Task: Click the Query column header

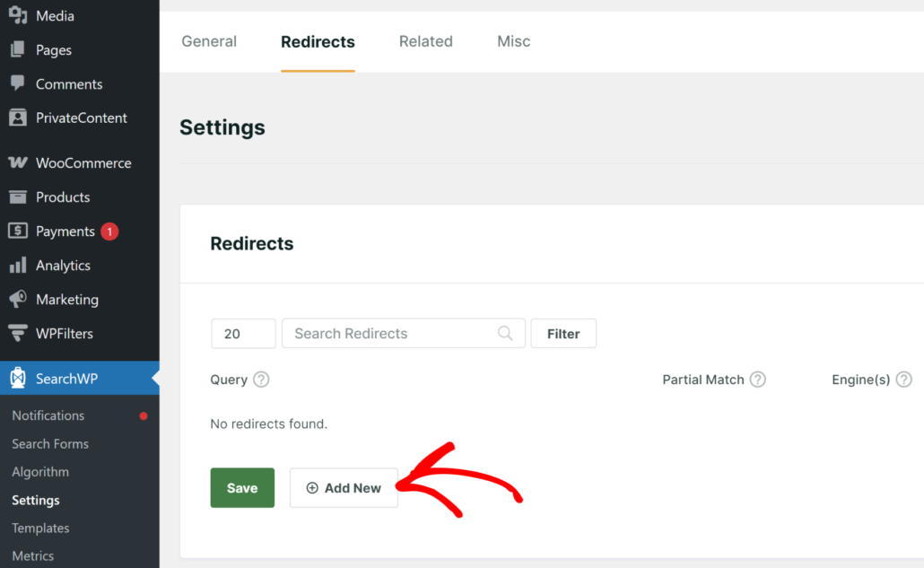Action: (229, 380)
